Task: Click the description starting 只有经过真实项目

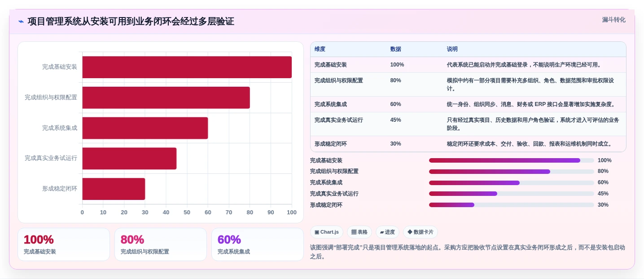Action: [533, 124]
